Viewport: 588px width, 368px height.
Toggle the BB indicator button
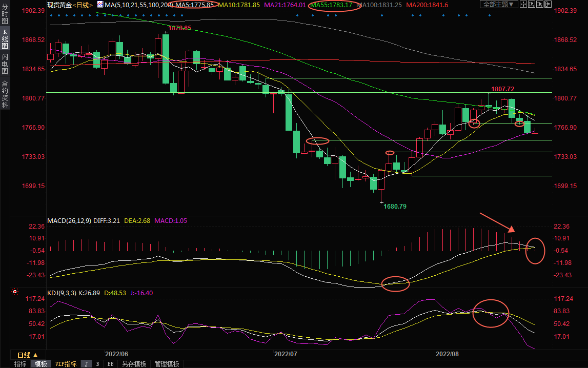coord(110,364)
